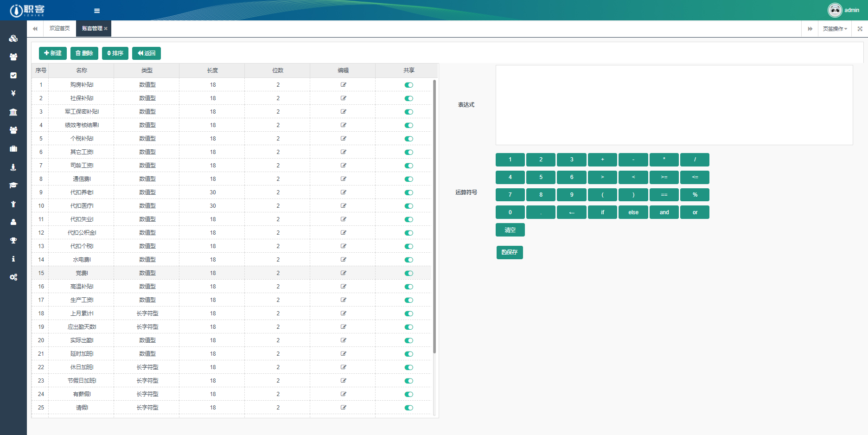
Task: Open the gears settings sidebar icon
Action: pos(13,277)
